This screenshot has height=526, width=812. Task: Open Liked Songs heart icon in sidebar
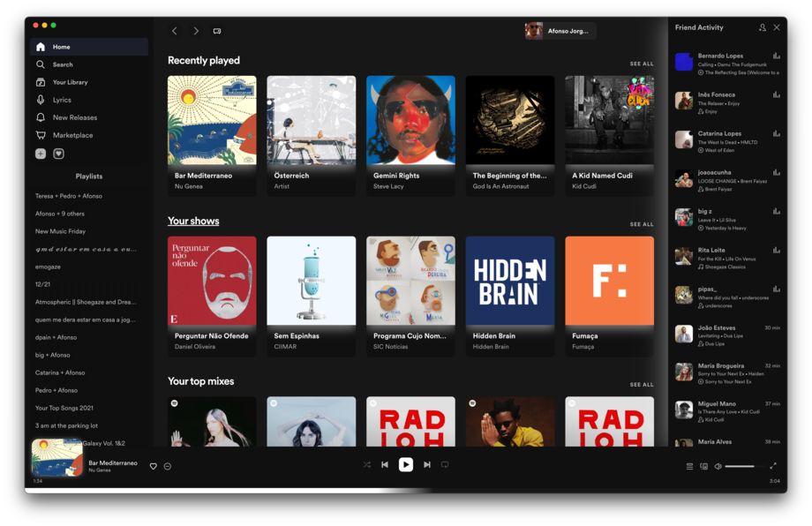(58, 154)
